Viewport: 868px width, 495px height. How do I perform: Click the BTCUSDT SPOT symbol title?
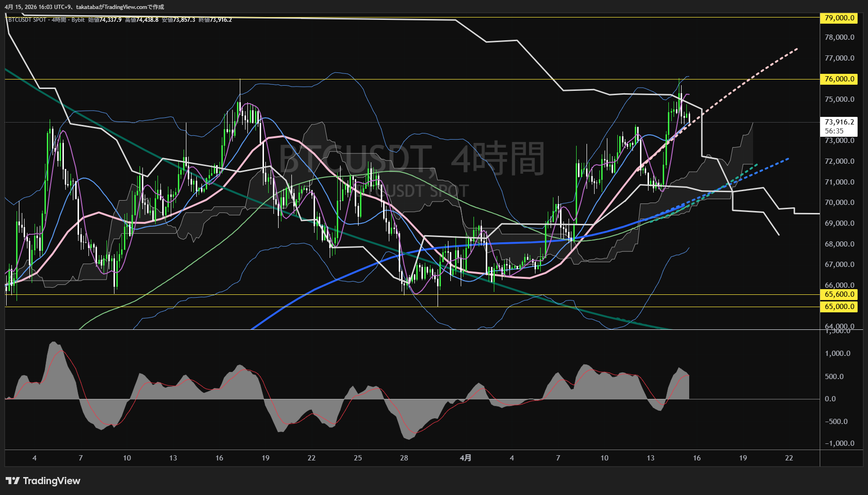(27, 20)
